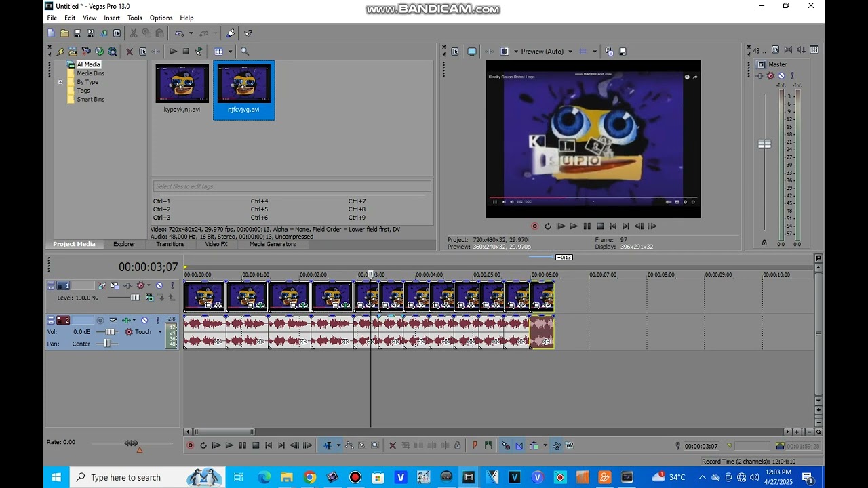Image resolution: width=868 pixels, height=488 pixels.
Task: Toggle external monitor preview icon
Action: point(472,51)
